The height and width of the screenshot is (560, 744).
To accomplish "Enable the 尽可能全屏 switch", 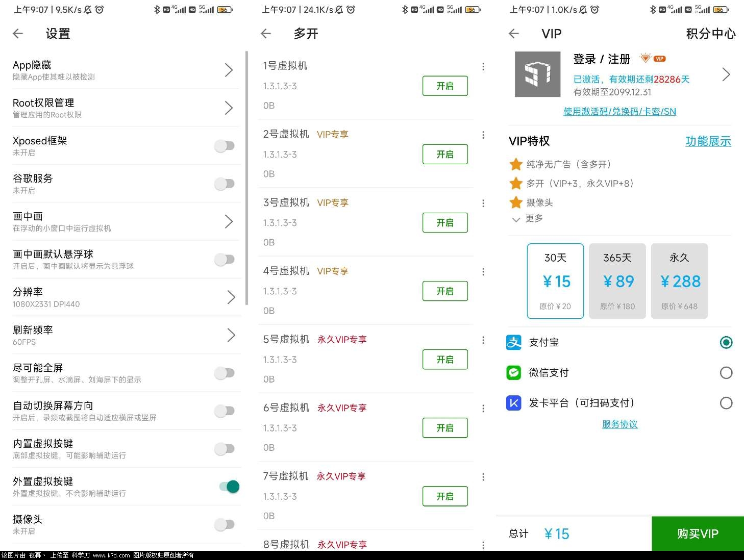I will click(225, 373).
